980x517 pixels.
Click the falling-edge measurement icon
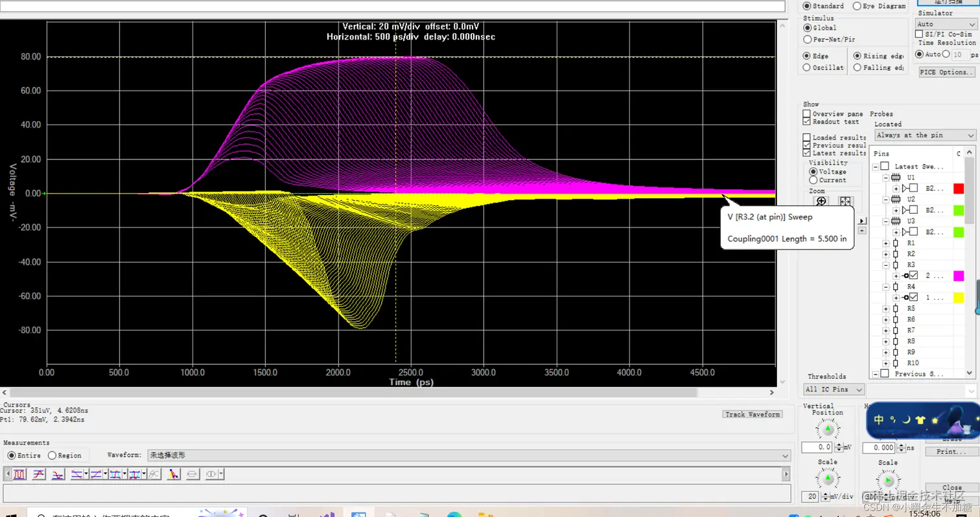click(x=58, y=474)
